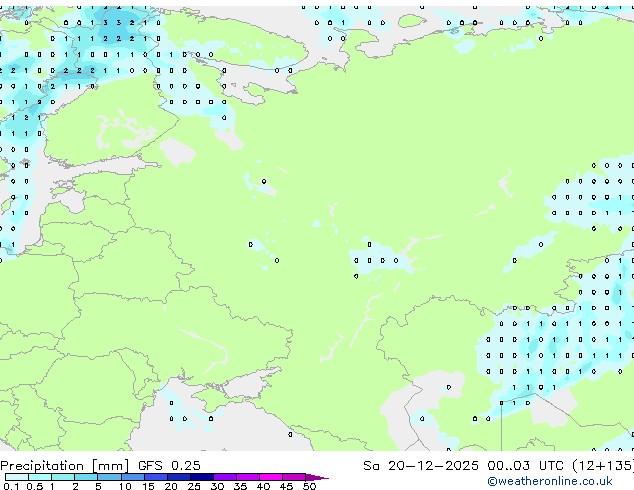Click the 45–50 mm legend swatch
Image resolution: width=634 pixels, height=490 pixels.
pos(294,477)
